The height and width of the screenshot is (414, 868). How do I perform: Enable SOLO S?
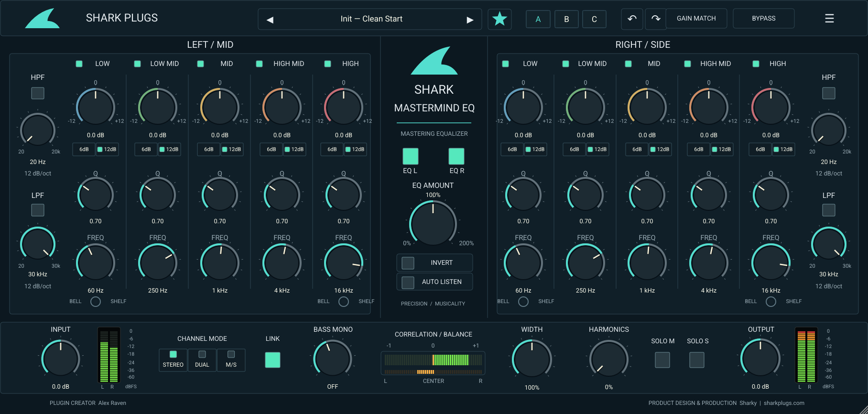click(697, 360)
